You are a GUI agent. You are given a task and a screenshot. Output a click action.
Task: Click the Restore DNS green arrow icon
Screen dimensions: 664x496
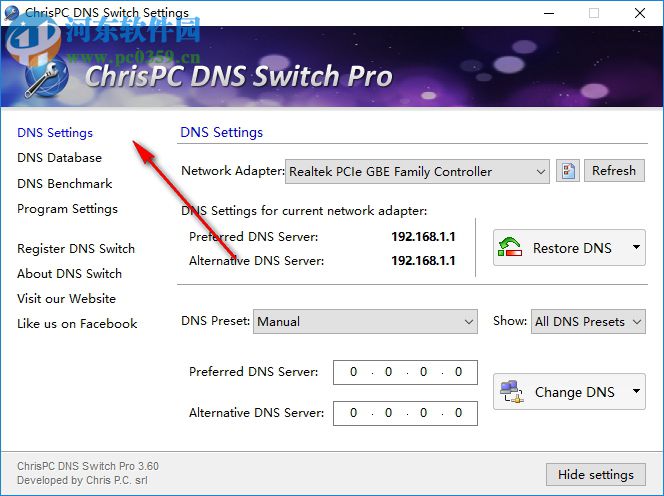[510, 247]
